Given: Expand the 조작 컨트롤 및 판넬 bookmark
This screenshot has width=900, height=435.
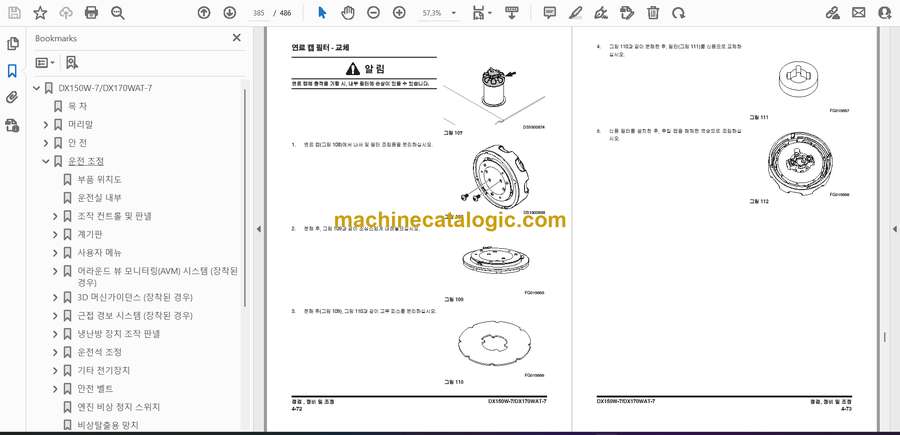Looking at the screenshot, I should pyautogui.click(x=55, y=216).
